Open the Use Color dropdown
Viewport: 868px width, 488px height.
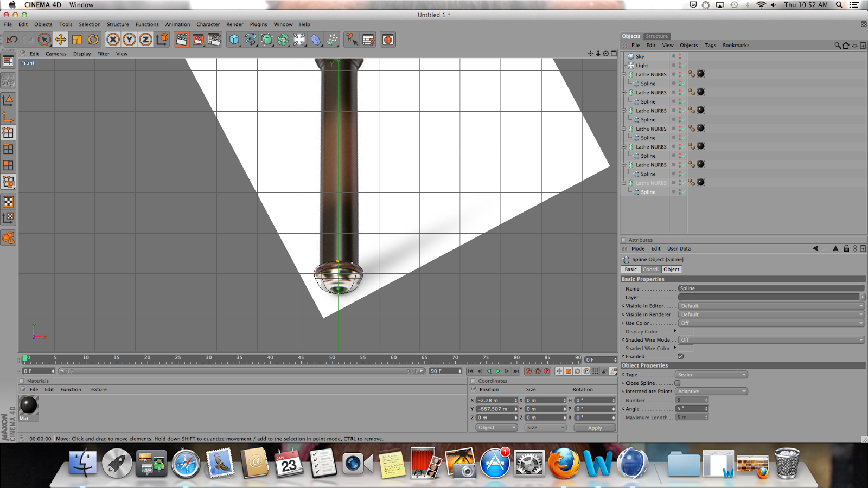point(771,323)
